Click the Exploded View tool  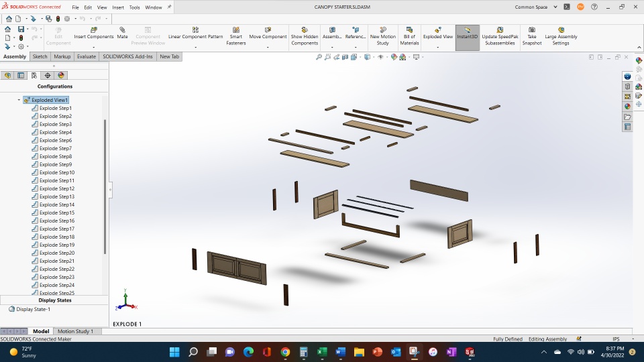pyautogui.click(x=438, y=34)
